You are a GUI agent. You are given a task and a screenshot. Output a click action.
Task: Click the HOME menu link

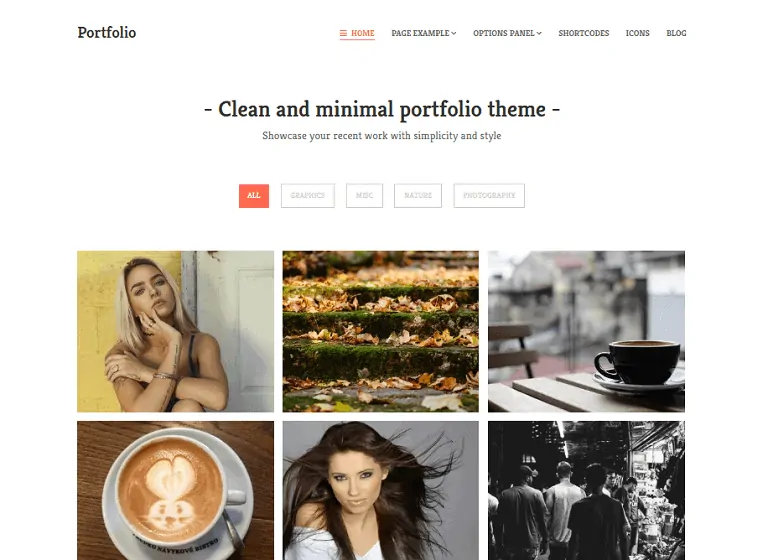coord(362,33)
